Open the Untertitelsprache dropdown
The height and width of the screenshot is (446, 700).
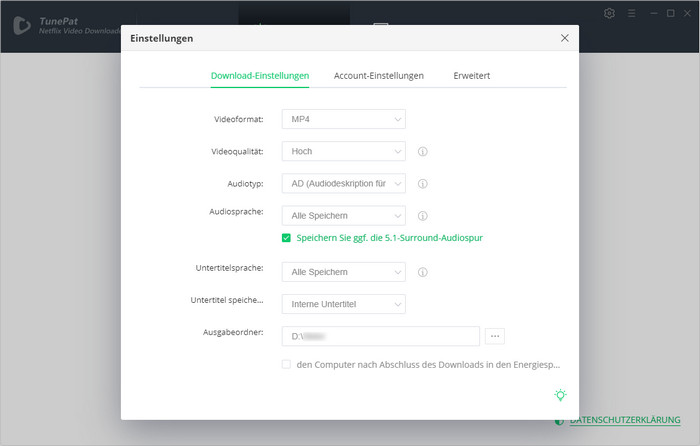tap(343, 272)
